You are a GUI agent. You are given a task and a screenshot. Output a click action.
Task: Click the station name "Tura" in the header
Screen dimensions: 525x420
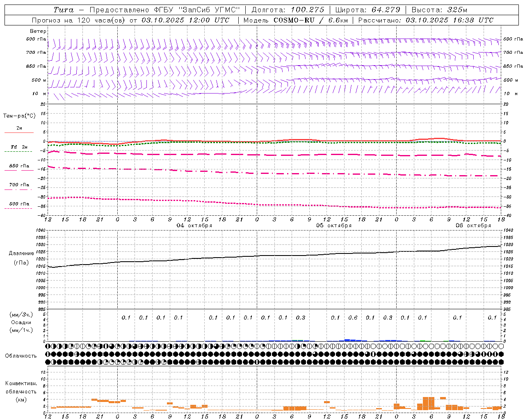64,10
